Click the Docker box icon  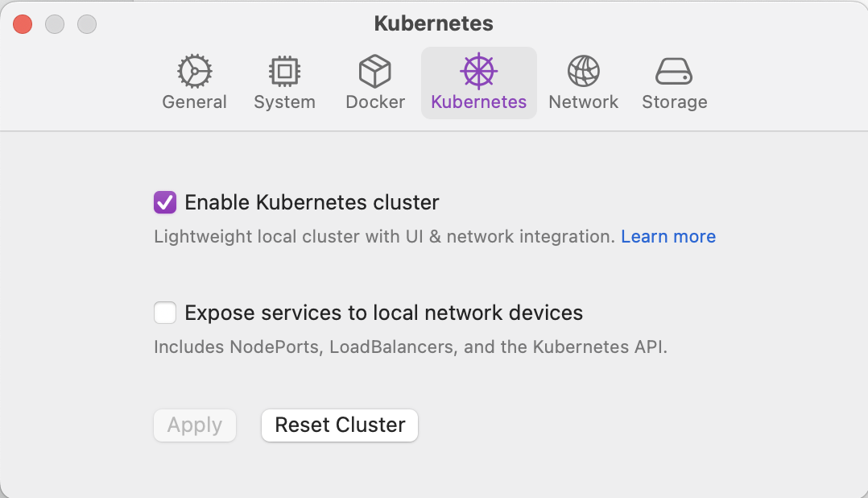[x=375, y=72]
